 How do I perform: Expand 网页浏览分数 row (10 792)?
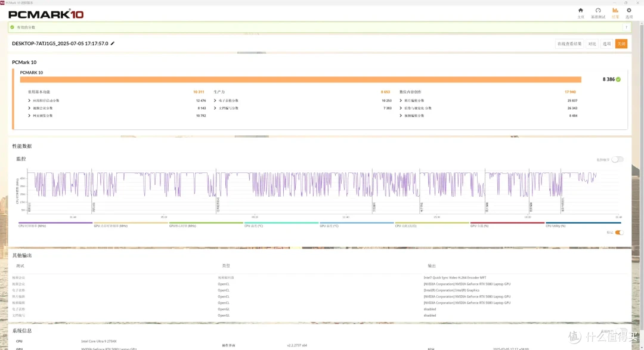(x=29, y=116)
